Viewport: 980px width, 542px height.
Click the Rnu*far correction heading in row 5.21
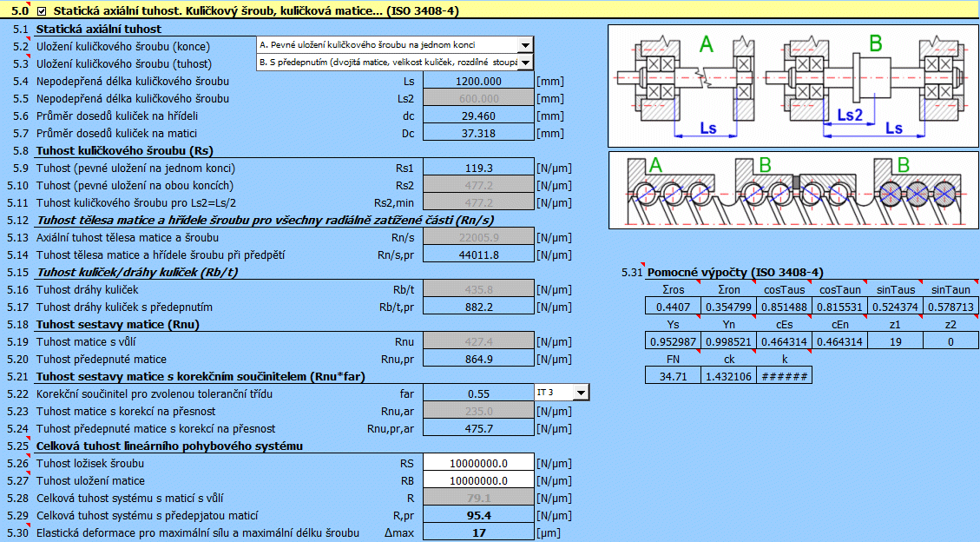(201, 376)
